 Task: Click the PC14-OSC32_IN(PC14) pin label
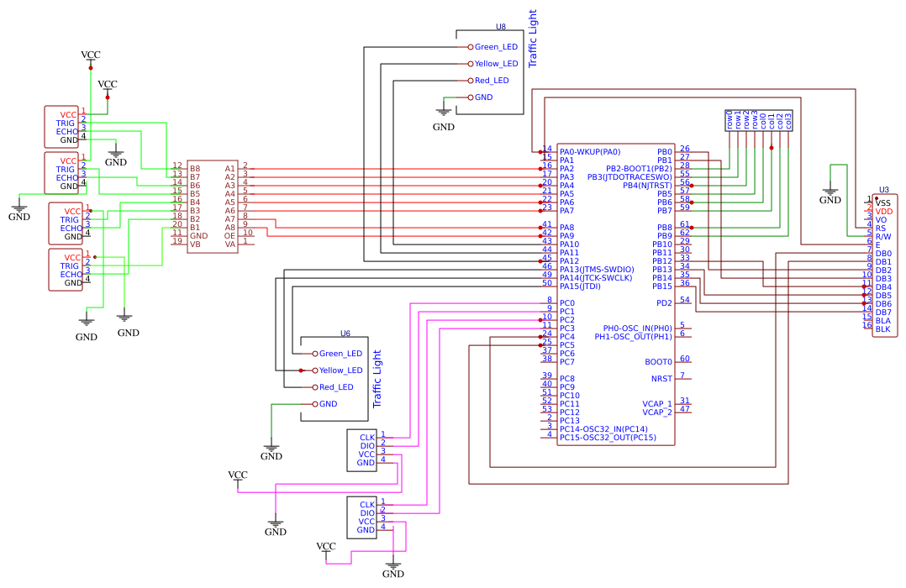tap(603, 428)
